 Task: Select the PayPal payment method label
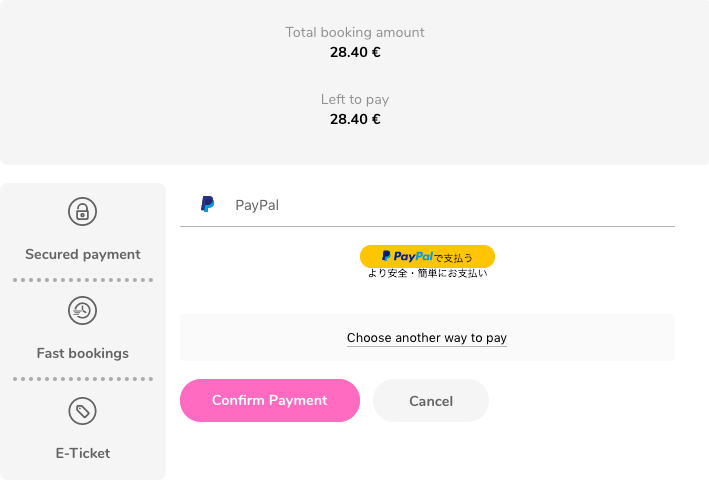(x=257, y=205)
